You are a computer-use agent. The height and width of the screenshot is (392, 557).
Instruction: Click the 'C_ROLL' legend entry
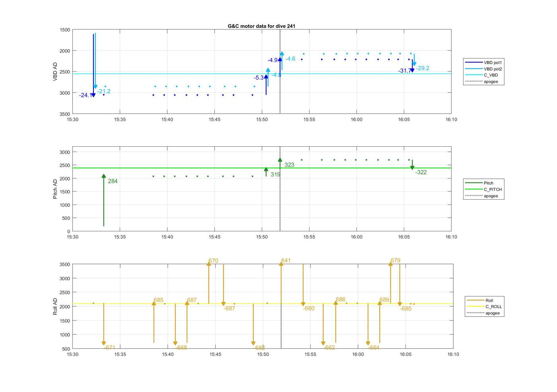pos(485,307)
